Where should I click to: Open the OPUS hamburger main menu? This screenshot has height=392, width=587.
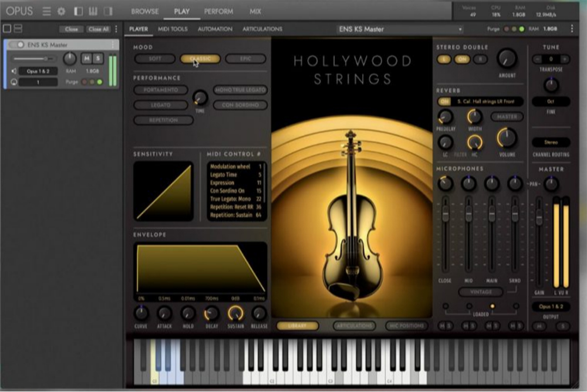pos(46,11)
